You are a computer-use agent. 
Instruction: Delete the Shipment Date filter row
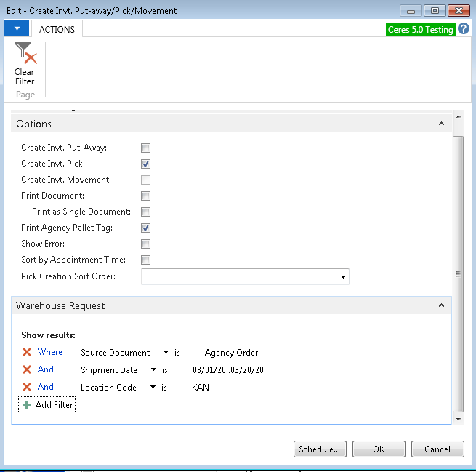point(27,370)
